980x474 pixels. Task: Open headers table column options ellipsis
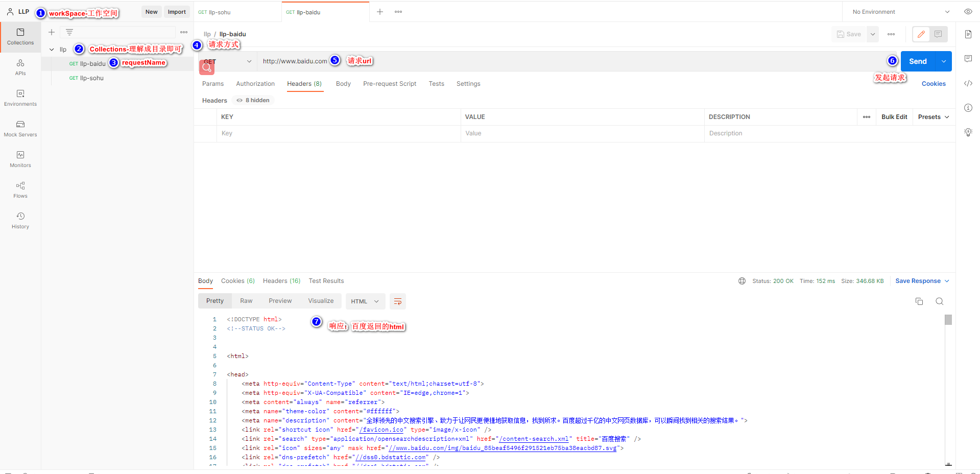coord(867,117)
